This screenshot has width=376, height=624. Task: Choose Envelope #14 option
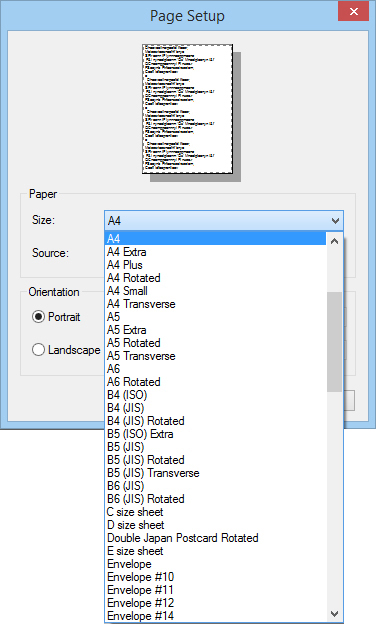click(x=215, y=616)
